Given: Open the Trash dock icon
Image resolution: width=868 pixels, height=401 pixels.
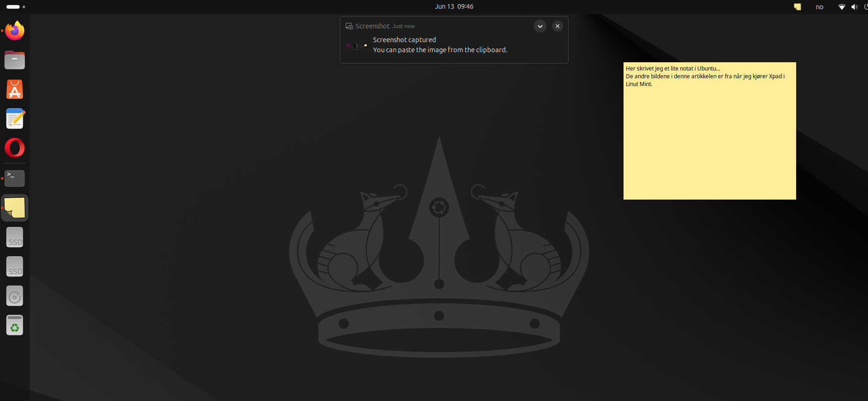Looking at the screenshot, I should [15, 325].
